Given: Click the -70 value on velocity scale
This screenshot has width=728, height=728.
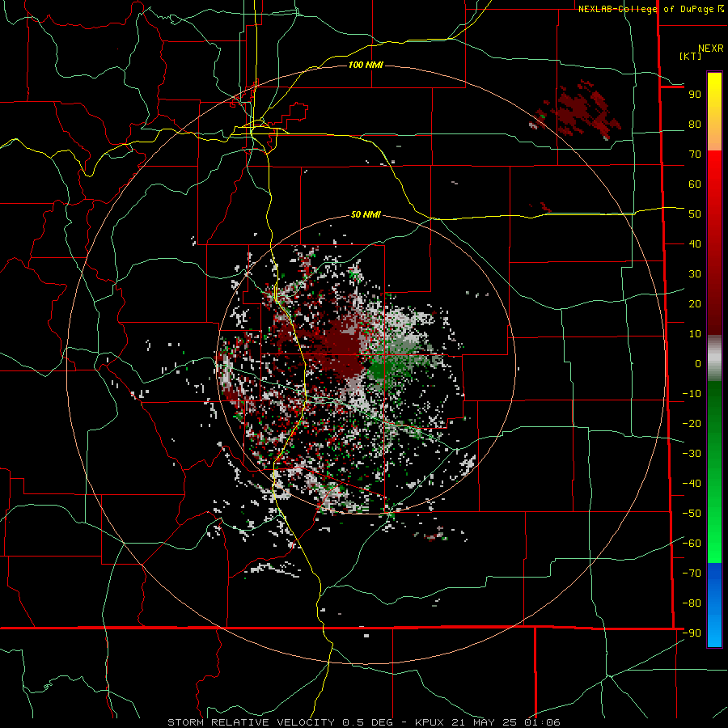Looking at the screenshot, I should click(x=692, y=574).
